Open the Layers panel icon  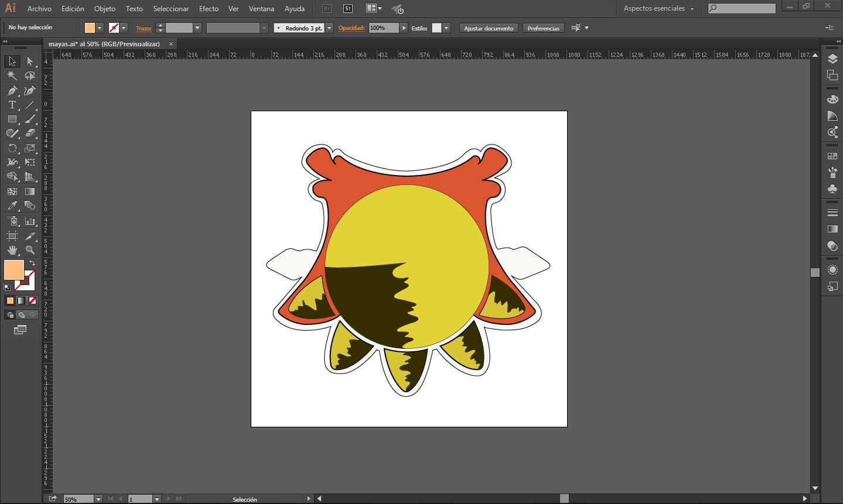pyautogui.click(x=832, y=59)
